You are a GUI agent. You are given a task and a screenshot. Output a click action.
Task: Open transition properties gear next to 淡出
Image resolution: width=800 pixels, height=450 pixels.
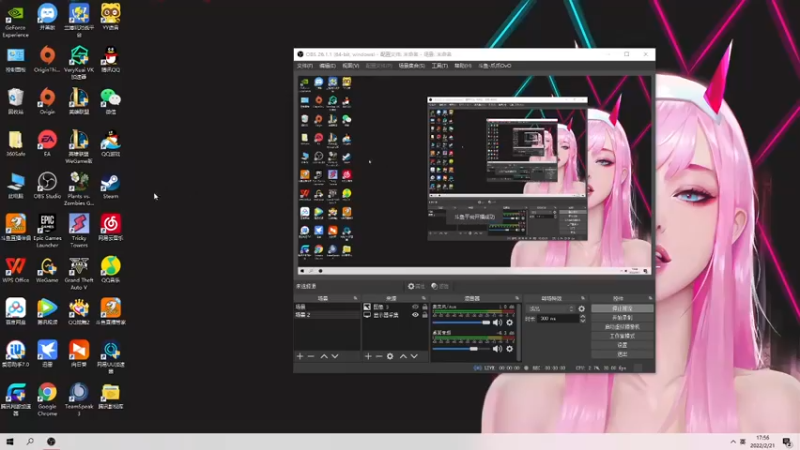(582, 309)
